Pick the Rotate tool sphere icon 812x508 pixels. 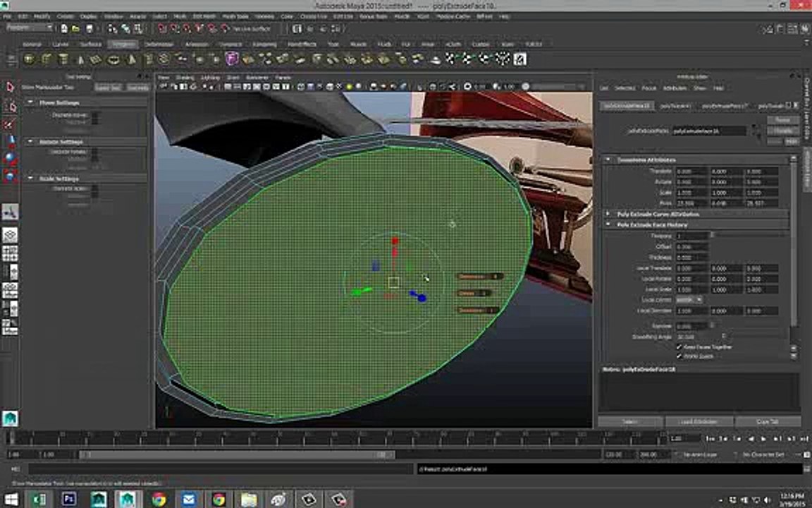[10, 158]
